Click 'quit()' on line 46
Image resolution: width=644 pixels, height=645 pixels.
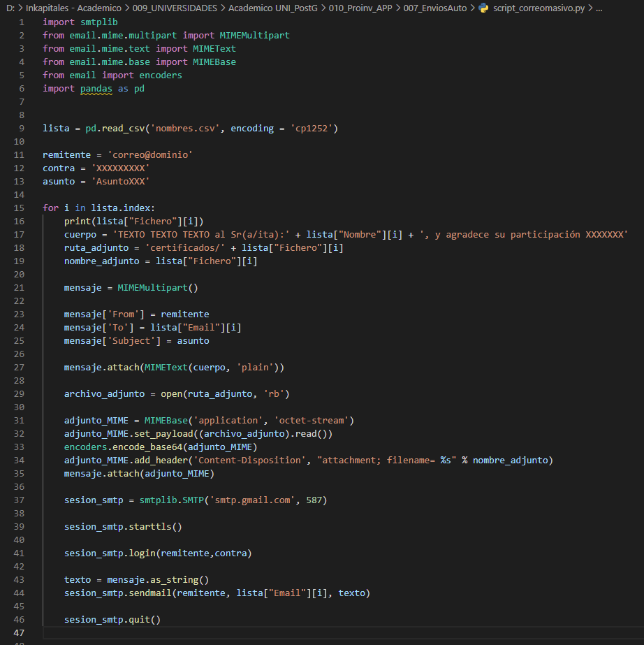pos(145,620)
